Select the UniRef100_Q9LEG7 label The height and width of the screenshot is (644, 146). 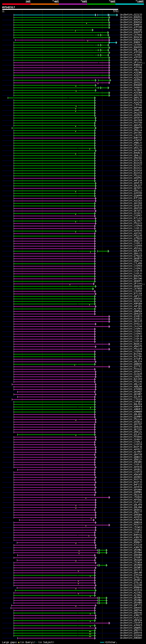click(x=131, y=186)
